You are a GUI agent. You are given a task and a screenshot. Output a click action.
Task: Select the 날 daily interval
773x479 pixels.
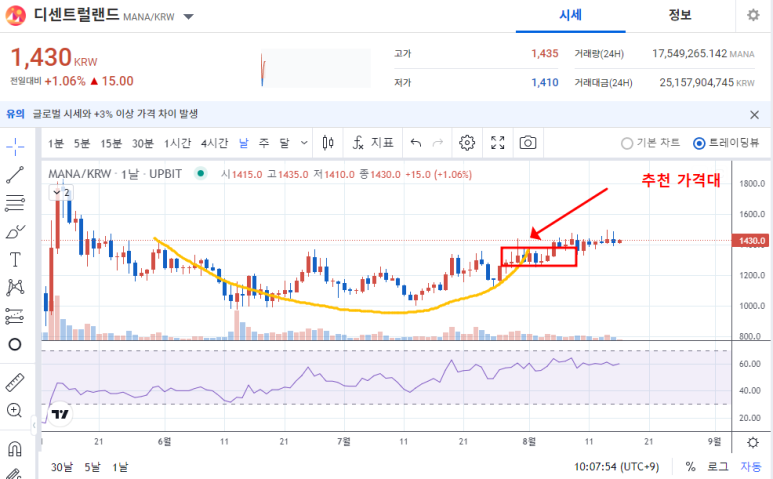pos(244,143)
